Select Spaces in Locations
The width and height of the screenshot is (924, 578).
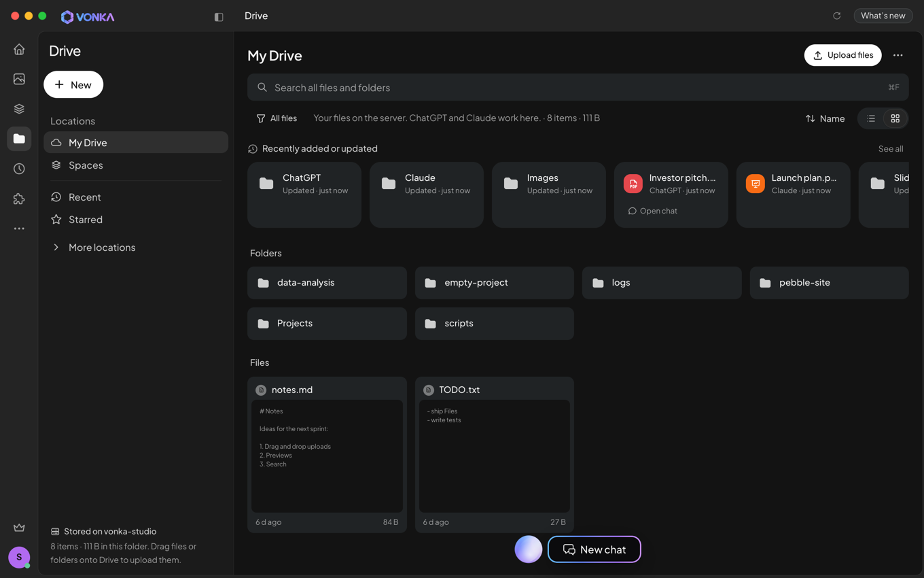pos(136,165)
